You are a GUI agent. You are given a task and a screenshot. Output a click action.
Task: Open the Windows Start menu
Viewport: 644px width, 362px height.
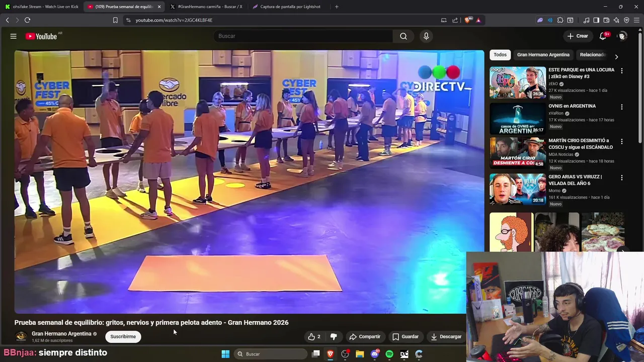225,354
